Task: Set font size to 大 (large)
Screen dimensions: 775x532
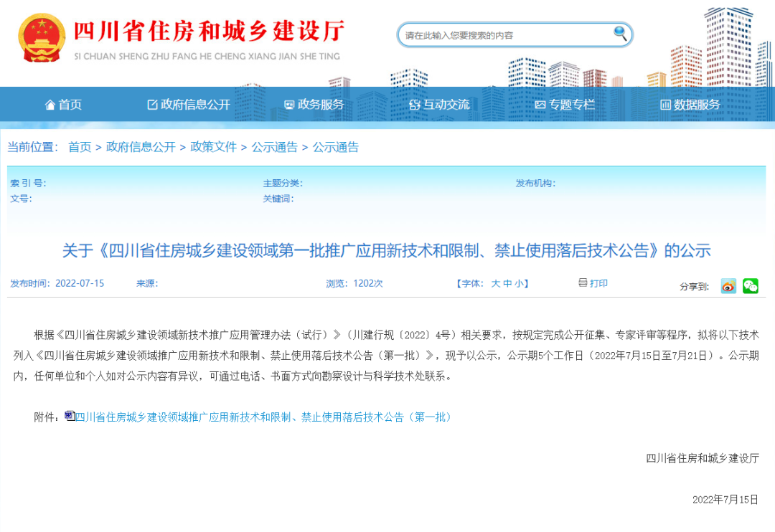Action: point(495,284)
